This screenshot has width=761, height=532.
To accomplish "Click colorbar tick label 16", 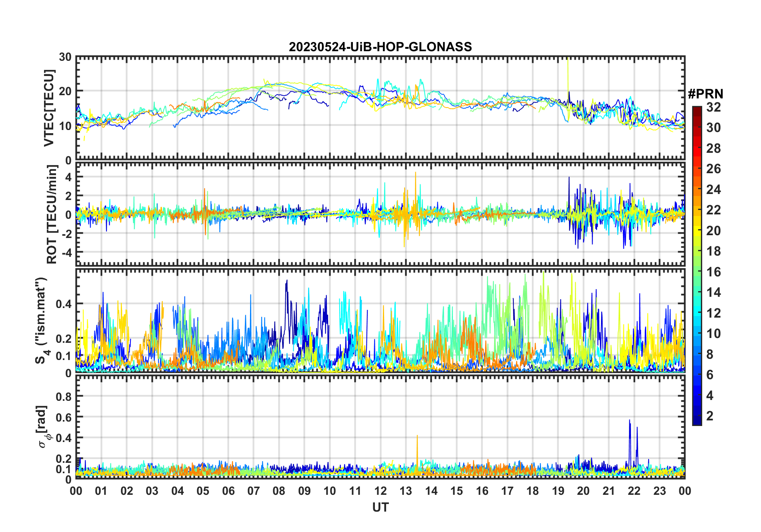I will pos(713,272).
